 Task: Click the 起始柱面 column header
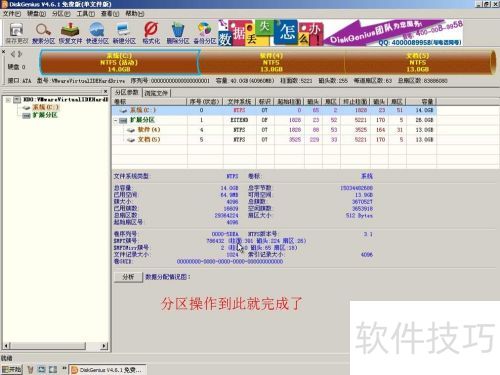[289, 102]
